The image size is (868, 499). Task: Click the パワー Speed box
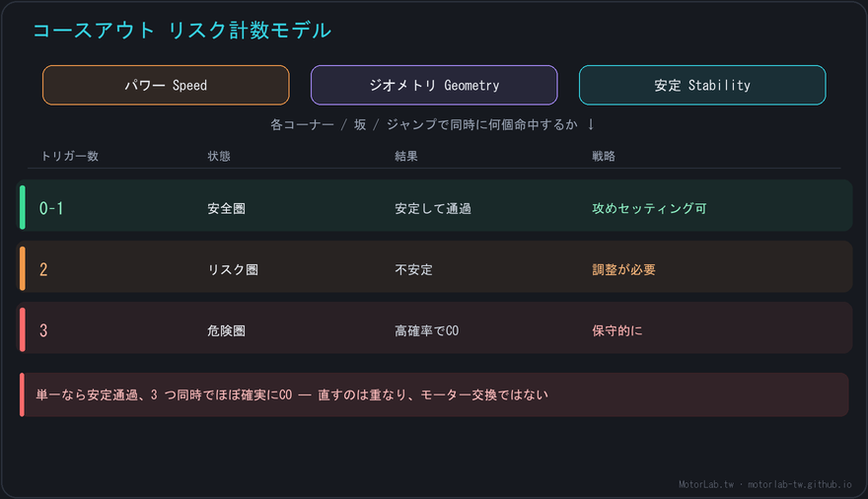[166, 85]
